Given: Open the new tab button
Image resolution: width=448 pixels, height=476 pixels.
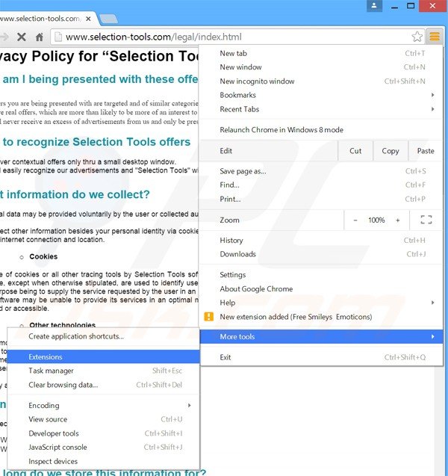Looking at the screenshot, I should 108,18.
